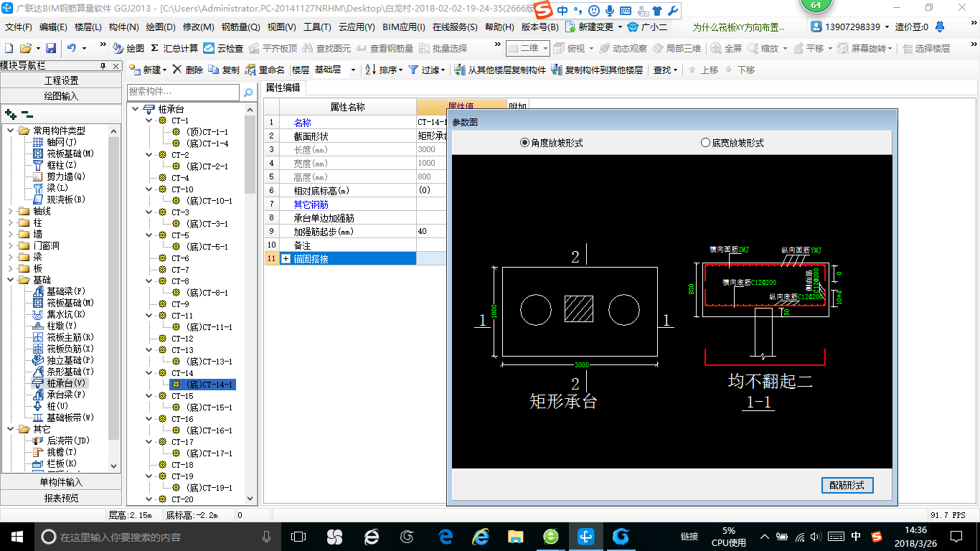Image resolution: width=980 pixels, height=551 pixels.
Task: Open the 文件(F) menu
Action: click(19, 27)
